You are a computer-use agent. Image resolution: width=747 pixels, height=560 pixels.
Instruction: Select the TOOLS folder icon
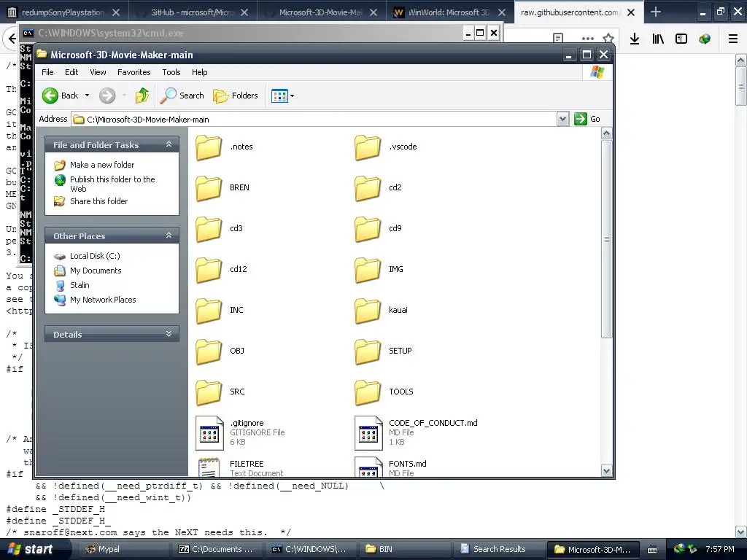[368, 392]
